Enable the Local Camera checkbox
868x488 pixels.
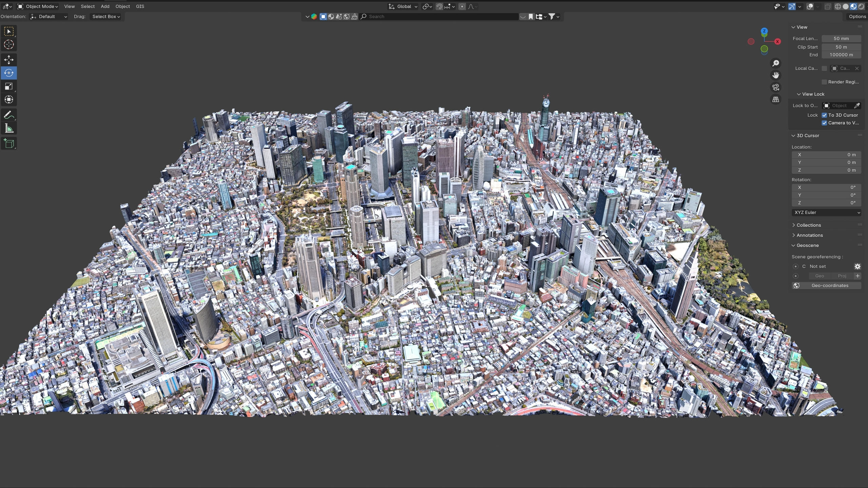coord(824,68)
